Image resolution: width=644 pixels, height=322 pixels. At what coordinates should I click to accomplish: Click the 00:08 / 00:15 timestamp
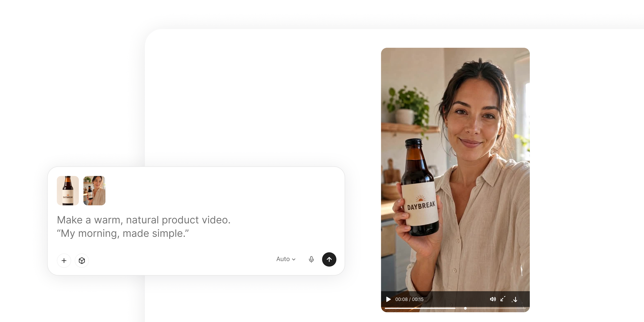pyautogui.click(x=409, y=299)
